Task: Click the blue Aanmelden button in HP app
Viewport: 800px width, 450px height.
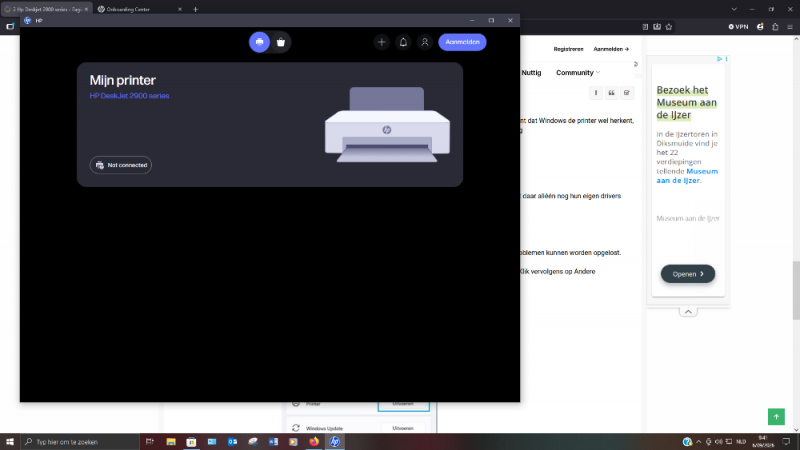Action: point(462,42)
